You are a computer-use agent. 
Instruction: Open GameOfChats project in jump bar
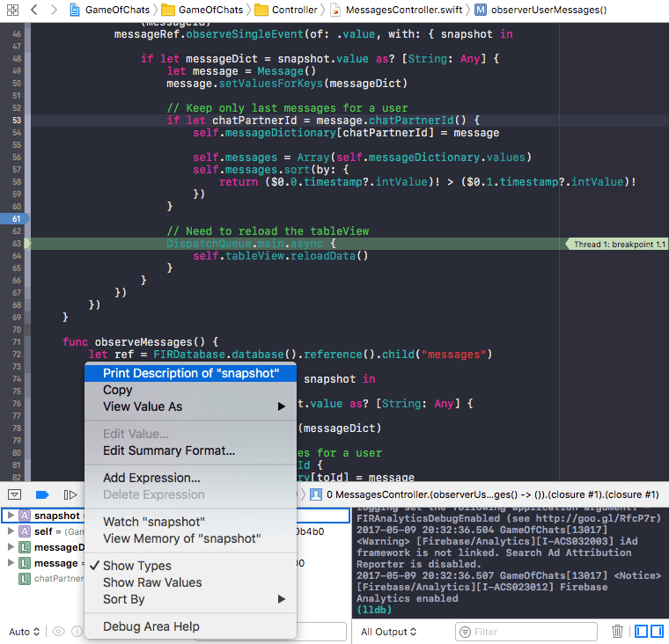110,10
